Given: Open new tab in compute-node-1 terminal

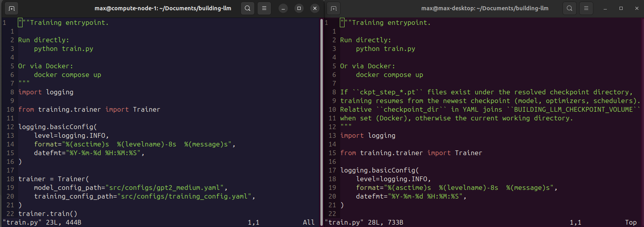Looking at the screenshot, I should [x=11, y=8].
